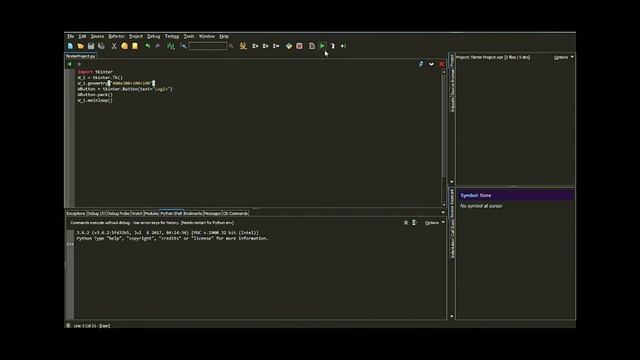Screen dimensions: 640x360
Task: Open the File menu
Action: 71,36
